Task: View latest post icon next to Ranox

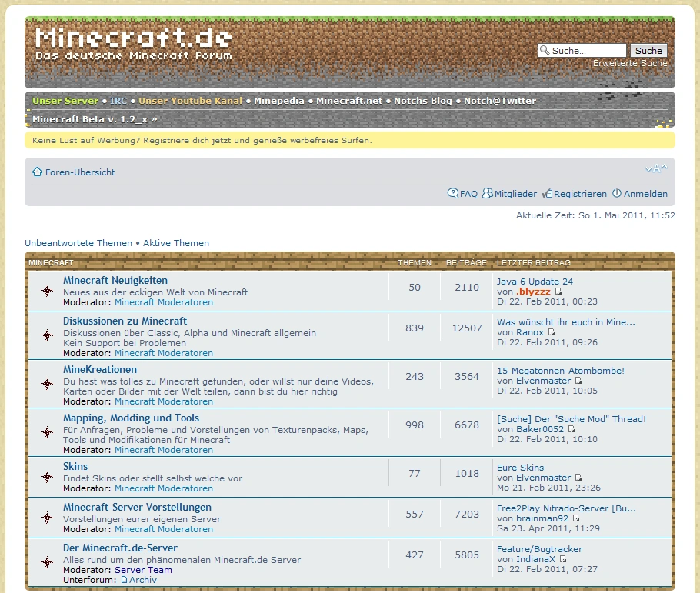Action: pyautogui.click(x=552, y=332)
